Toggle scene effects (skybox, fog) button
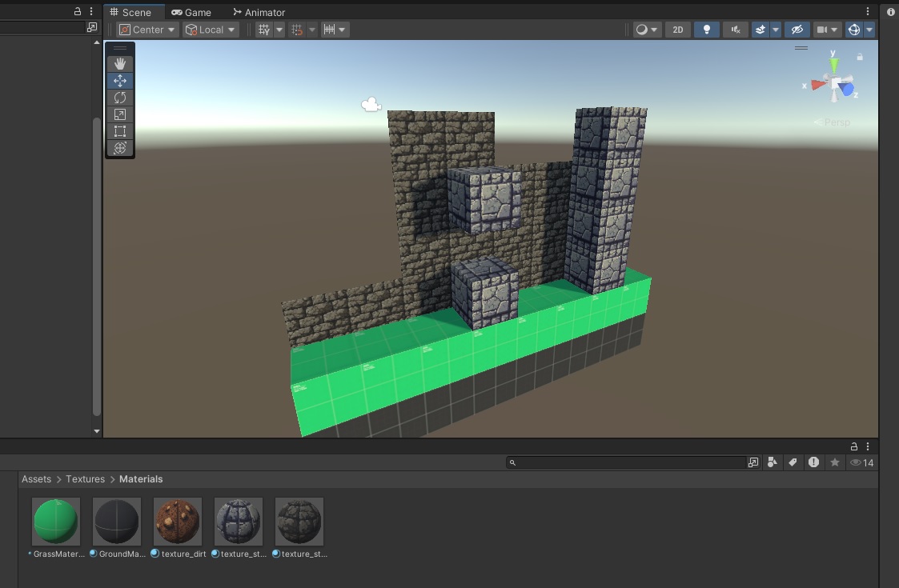 [761, 30]
